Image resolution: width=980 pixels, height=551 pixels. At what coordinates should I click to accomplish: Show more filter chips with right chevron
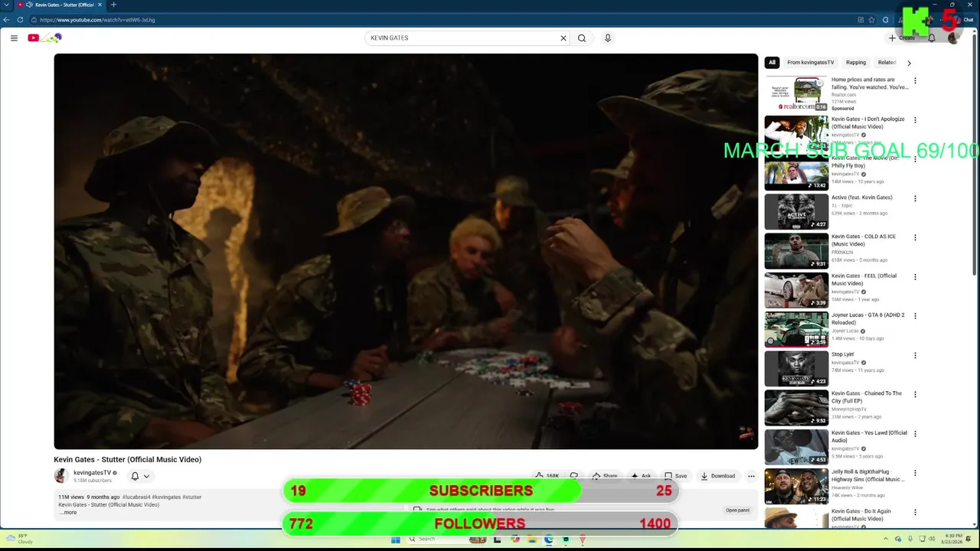pos(909,63)
